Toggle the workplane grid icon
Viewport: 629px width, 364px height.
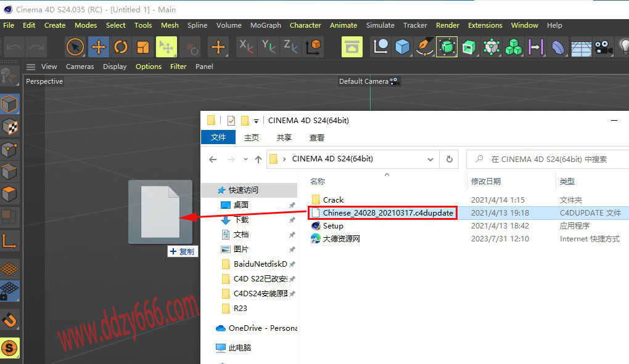pos(10,269)
